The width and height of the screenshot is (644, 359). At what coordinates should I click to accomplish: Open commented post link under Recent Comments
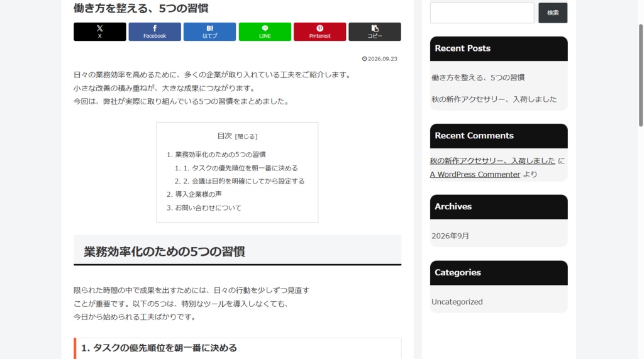(x=492, y=161)
